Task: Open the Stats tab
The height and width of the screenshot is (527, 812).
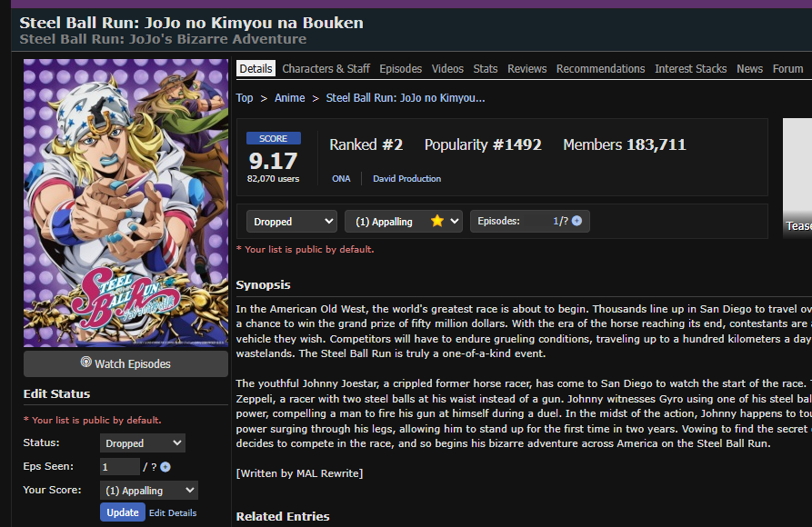Action: click(x=486, y=69)
